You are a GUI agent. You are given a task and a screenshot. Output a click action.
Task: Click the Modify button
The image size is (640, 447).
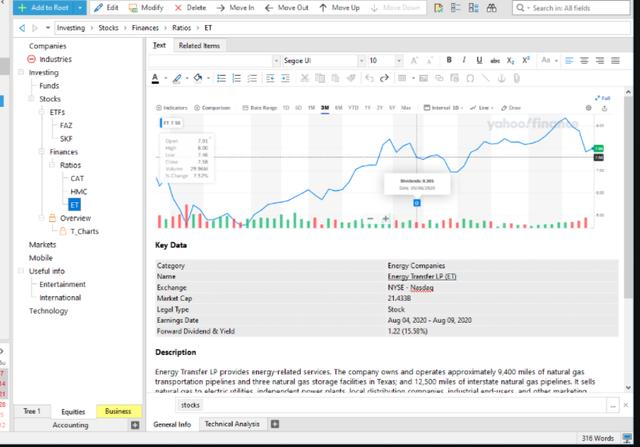point(146,8)
